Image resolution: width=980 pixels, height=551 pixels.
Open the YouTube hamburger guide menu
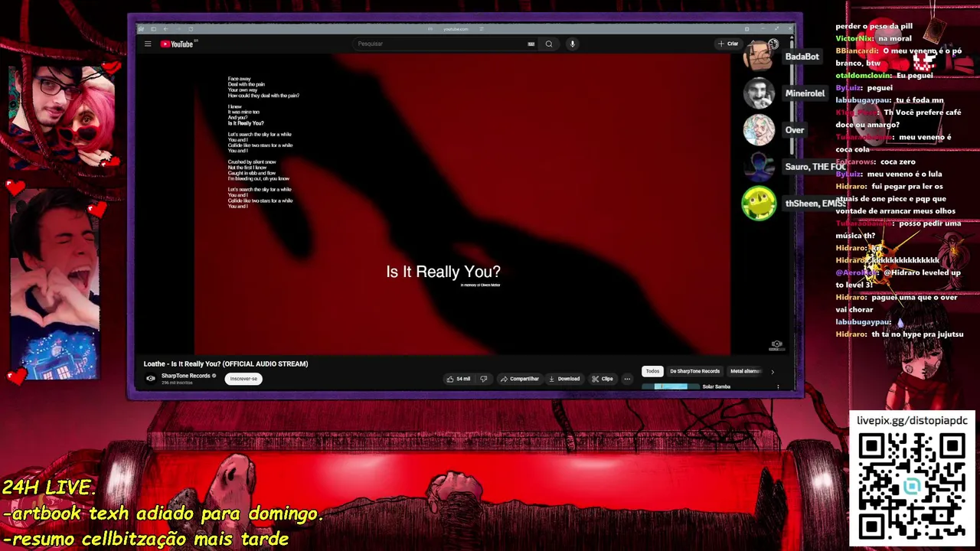click(x=148, y=44)
